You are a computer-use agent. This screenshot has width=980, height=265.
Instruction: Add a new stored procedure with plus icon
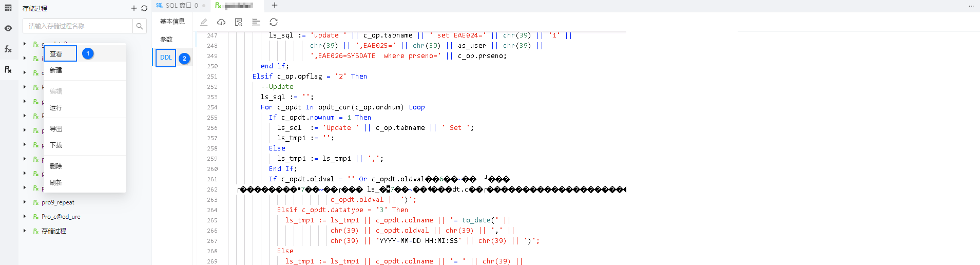pos(134,8)
